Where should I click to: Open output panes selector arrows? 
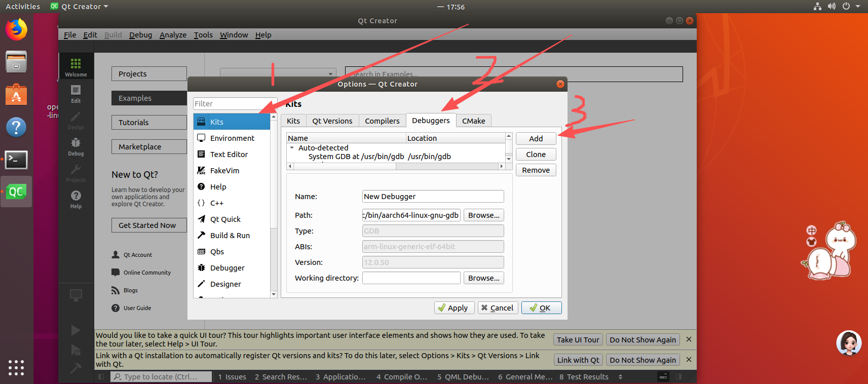tap(620, 377)
